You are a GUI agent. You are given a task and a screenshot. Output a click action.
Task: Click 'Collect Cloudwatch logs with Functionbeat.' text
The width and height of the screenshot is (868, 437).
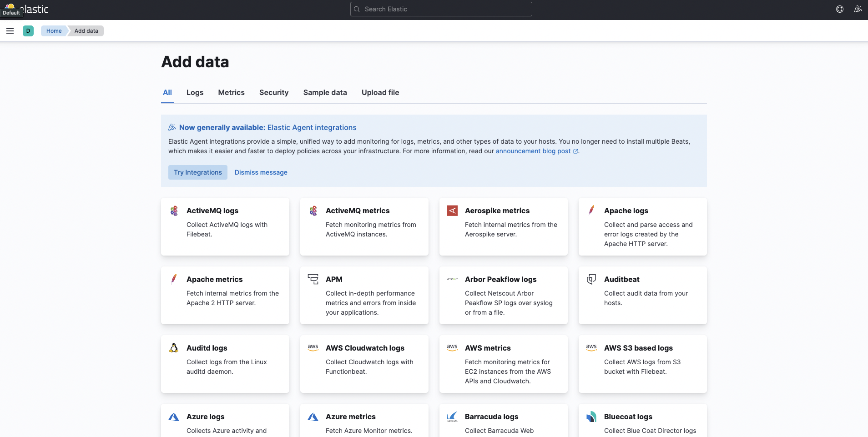369,367
